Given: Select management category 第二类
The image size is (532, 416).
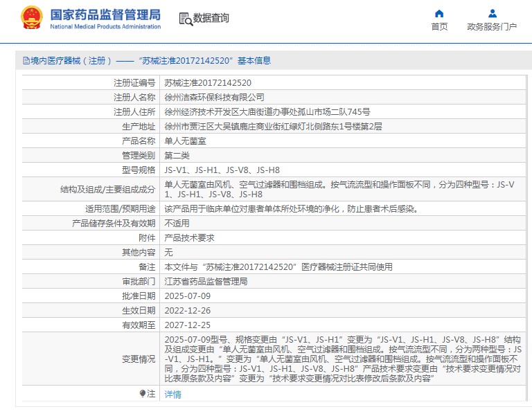Looking at the screenshot, I should 177,156.
